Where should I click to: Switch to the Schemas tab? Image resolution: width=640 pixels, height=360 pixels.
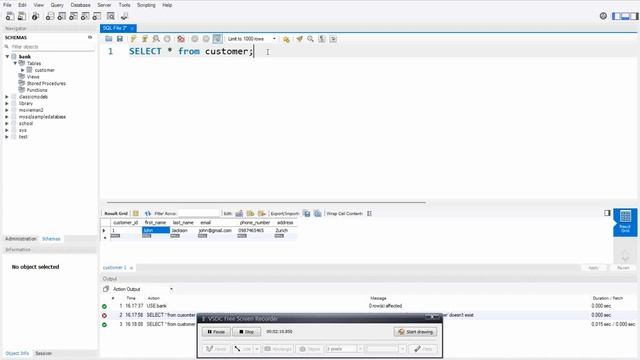(x=51, y=239)
